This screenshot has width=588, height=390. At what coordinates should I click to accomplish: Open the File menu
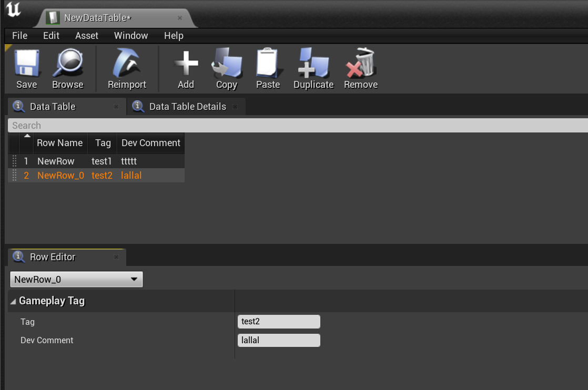19,36
